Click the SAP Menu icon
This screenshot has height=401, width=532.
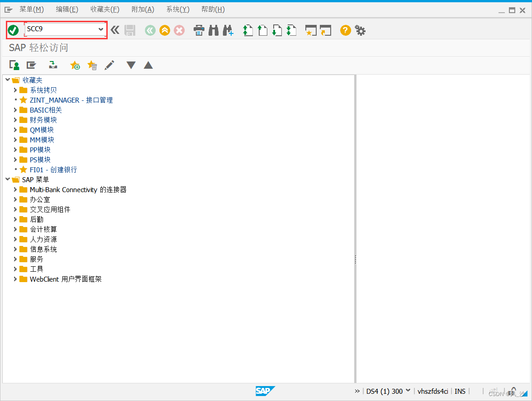click(31, 65)
